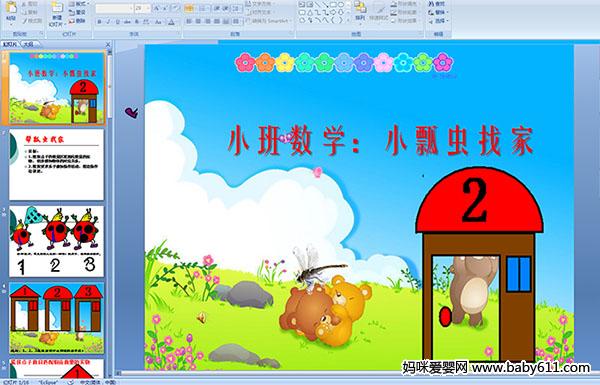Open the font size dropdown
Screen dimensions: 600x385
148,8
